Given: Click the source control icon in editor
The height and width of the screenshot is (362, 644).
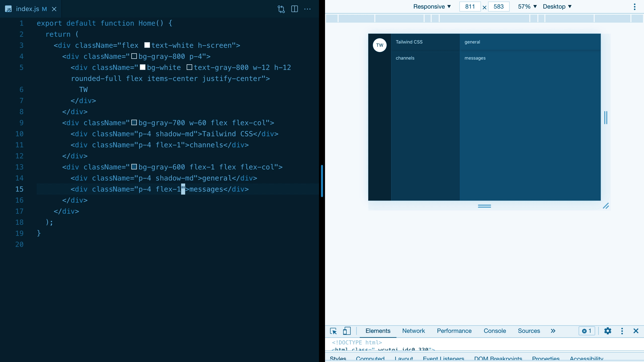Looking at the screenshot, I should pyautogui.click(x=281, y=9).
